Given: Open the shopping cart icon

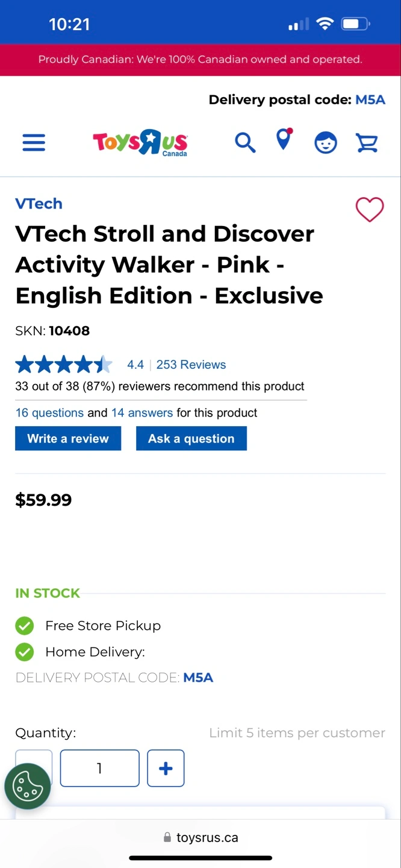Looking at the screenshot, I should pyautogui.click(x=367, y=143).
